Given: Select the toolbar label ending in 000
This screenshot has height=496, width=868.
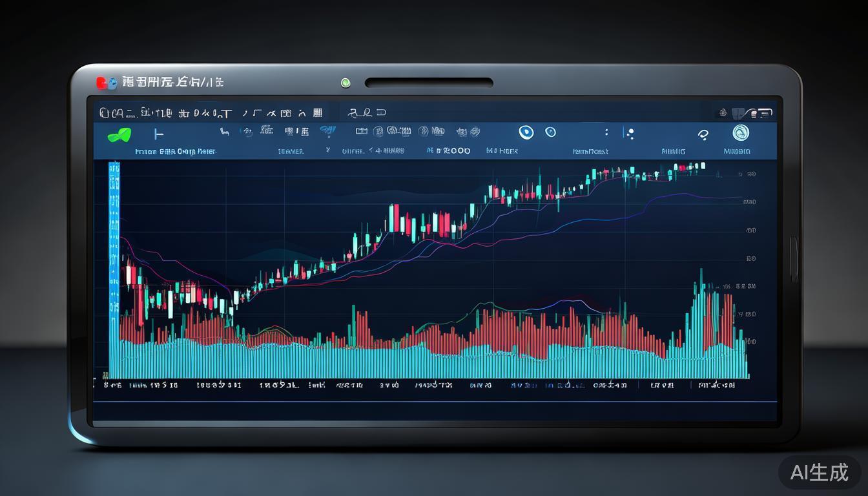Looking at the screenshot, I should click(448, 150).
